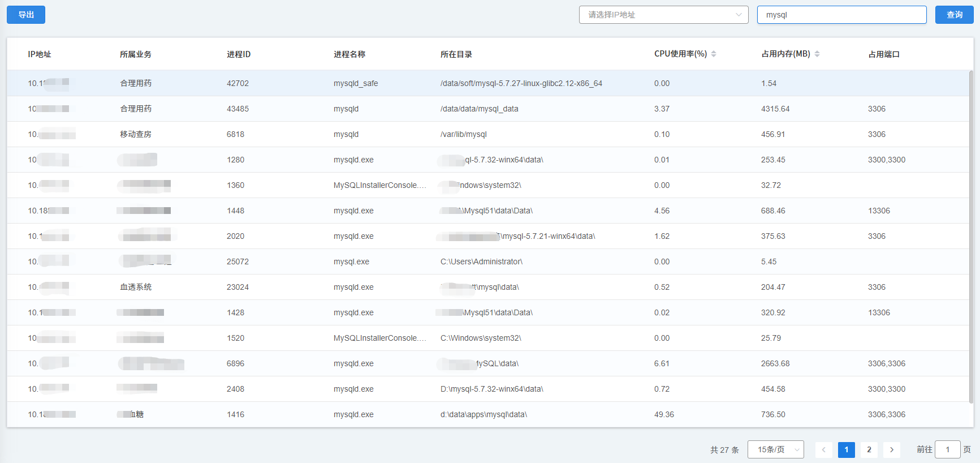Click port value 13306 in row 1448
980x463 pixels.
click(879, 211)
